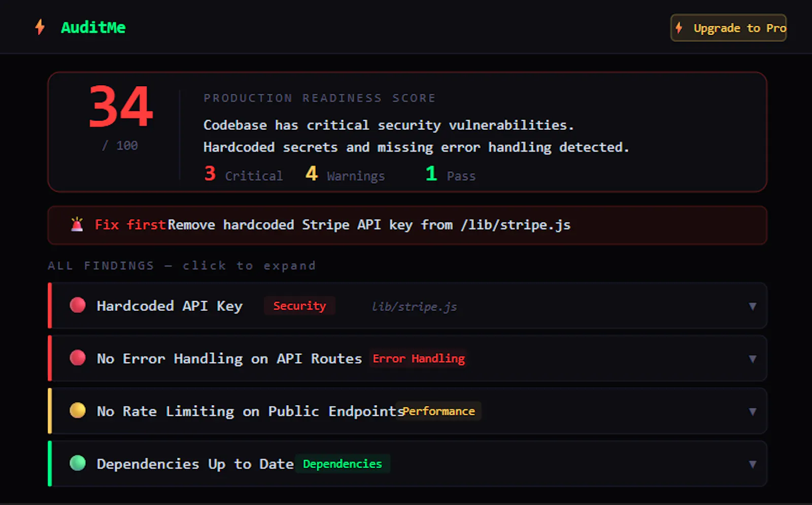Click the lightning icon inside Upgrade to Pro
Viewport: 812px width, 505px height.
click(679, 27)
